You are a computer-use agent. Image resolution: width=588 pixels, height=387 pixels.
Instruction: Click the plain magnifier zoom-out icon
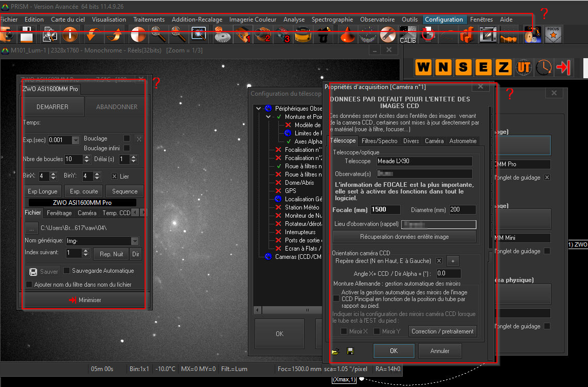click(x=158, y=34)
